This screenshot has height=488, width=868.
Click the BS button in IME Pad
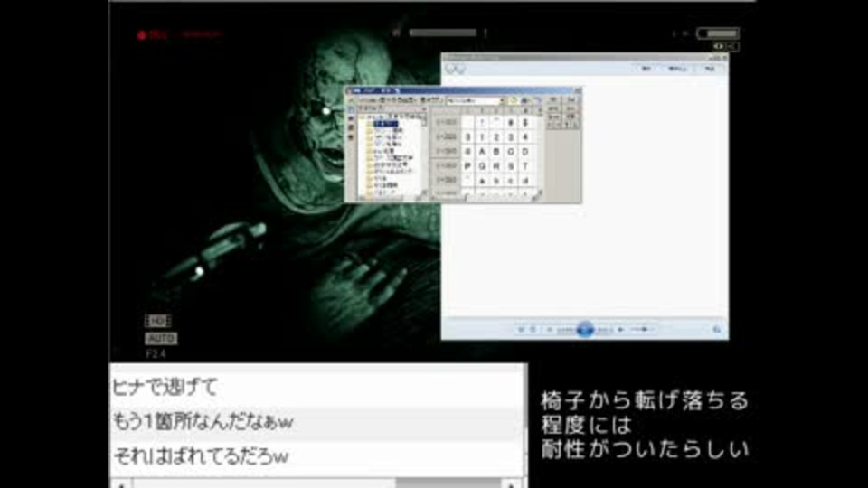(553, 100)
